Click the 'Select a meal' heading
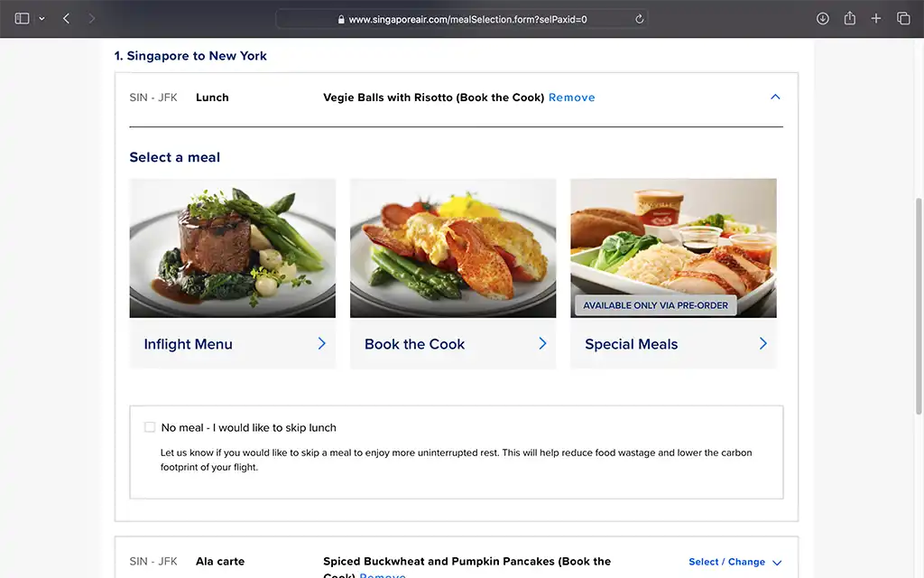Image resolution: width=924 pixels, height=578 pixels. (174, 157)
